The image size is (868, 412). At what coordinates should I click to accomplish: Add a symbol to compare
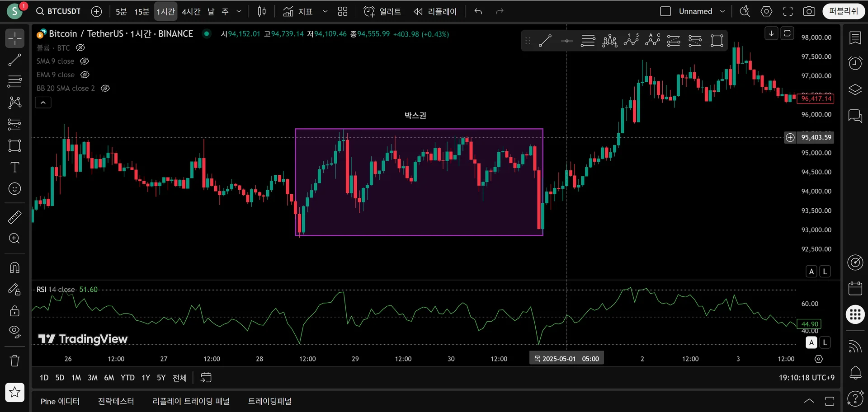[96, 11]
